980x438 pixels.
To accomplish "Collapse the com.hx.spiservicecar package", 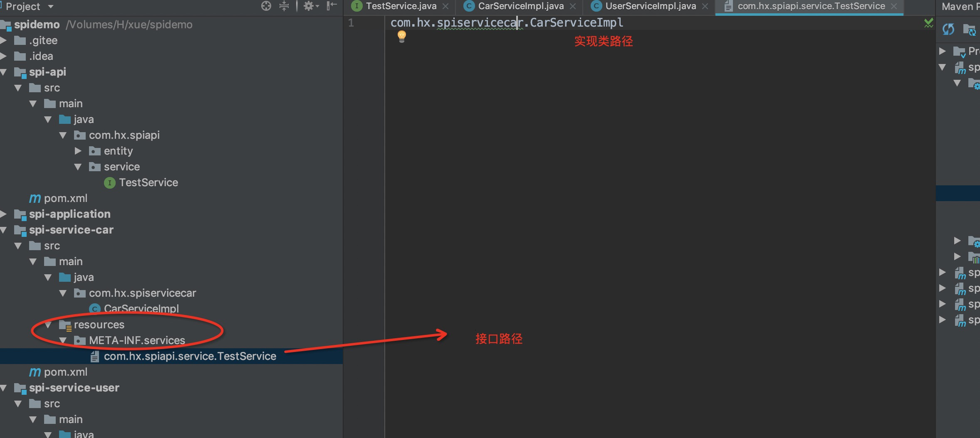I will pyautogui.click(x=63, y=293).
